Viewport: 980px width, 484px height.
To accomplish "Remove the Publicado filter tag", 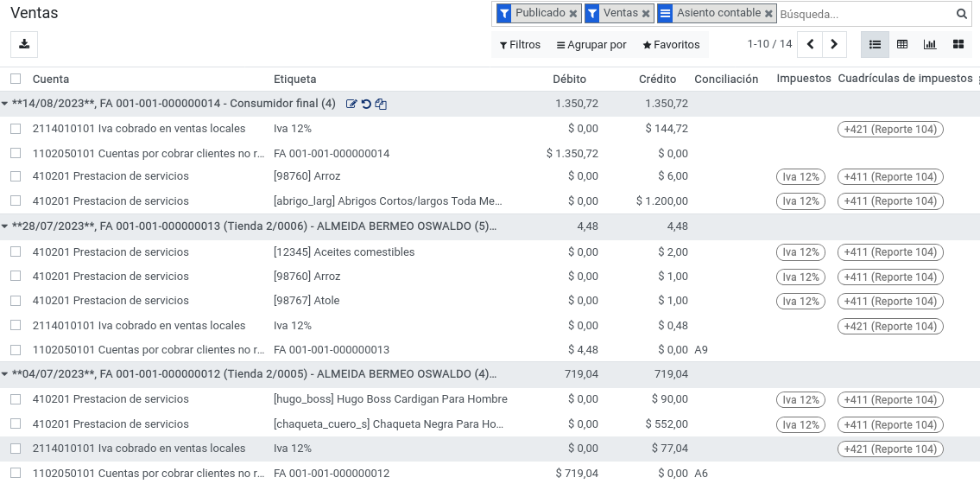I will click(x=573, y=13).
